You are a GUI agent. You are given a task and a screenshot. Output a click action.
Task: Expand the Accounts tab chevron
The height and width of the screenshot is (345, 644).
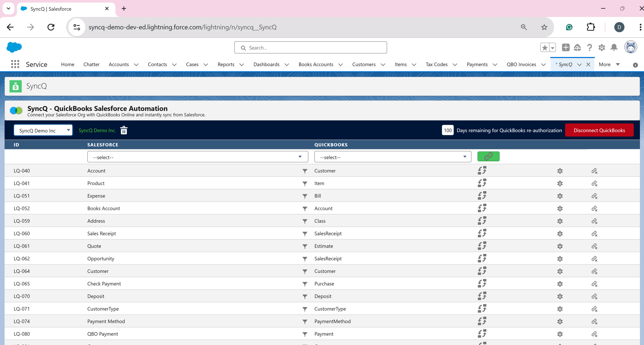click(136, 64)
